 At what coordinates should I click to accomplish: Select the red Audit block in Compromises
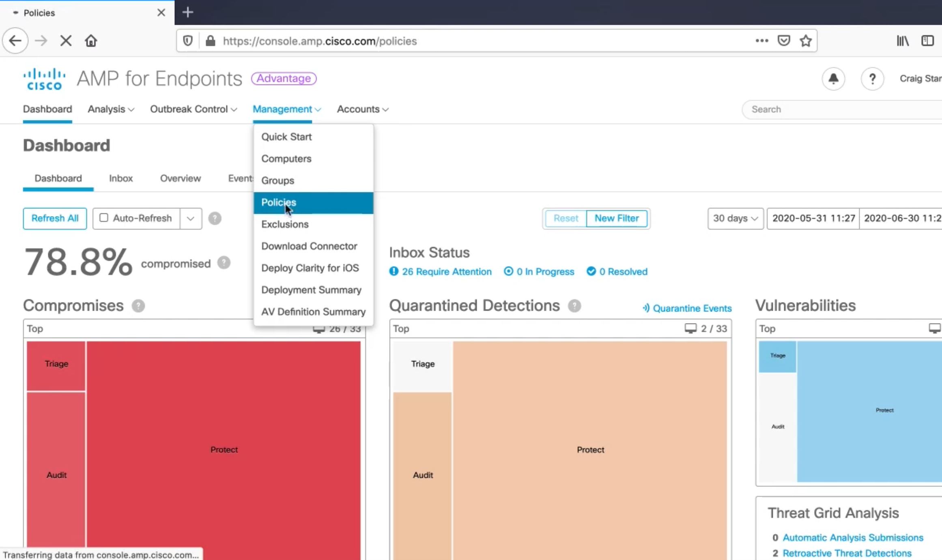(x=56, y=475)
